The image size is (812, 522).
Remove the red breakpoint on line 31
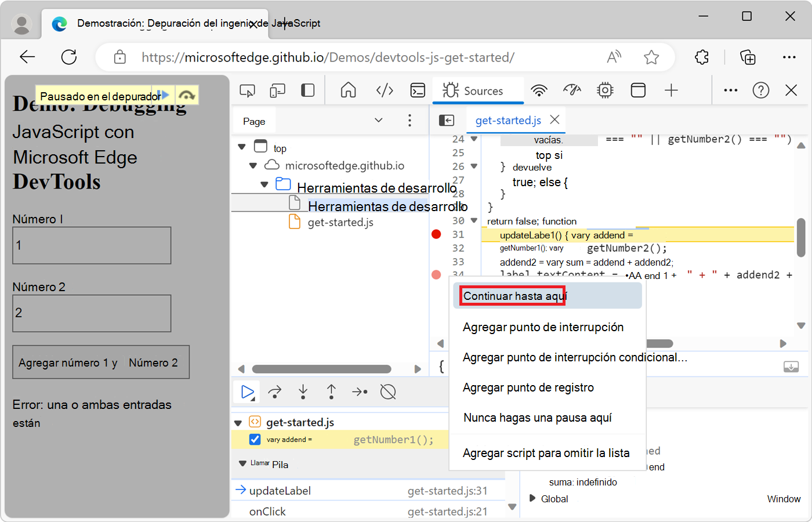[x=436, y=234]
